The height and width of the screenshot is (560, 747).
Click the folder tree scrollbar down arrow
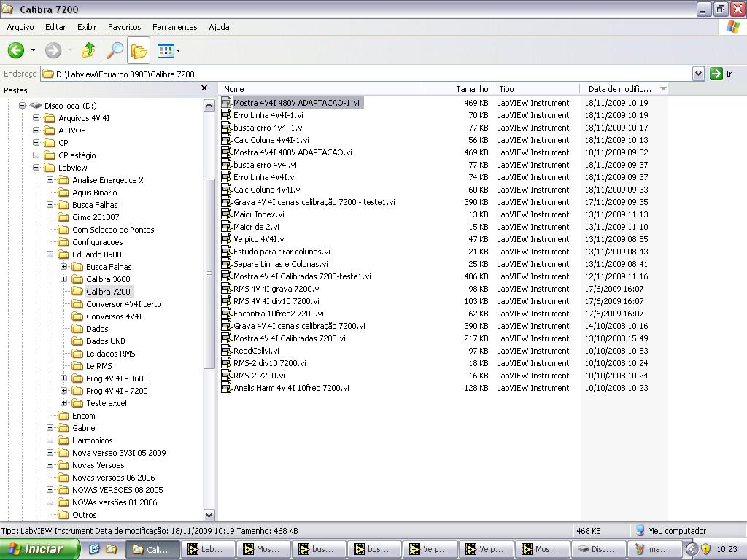coord(209,515)
